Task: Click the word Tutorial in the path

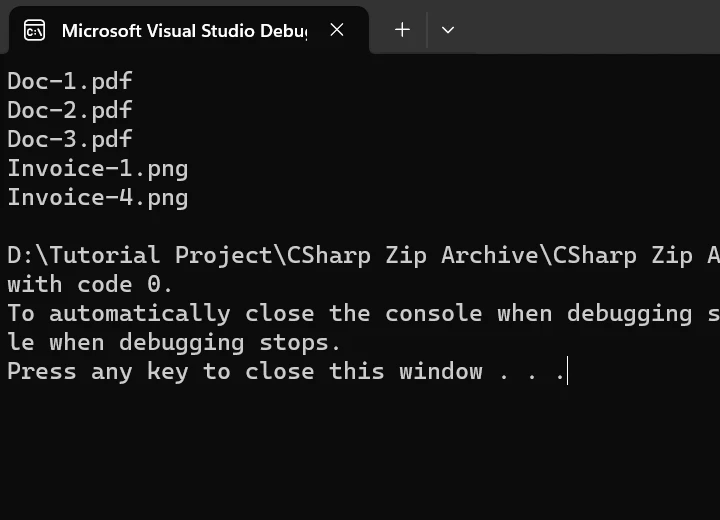Action: tap(105, 255)
